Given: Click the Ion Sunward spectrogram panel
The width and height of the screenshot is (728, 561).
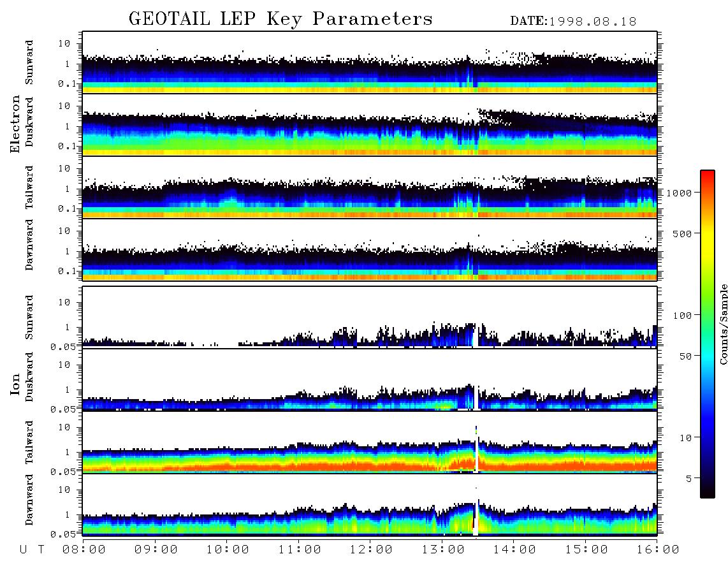Looking at the screenshot, I should [370, 317].
